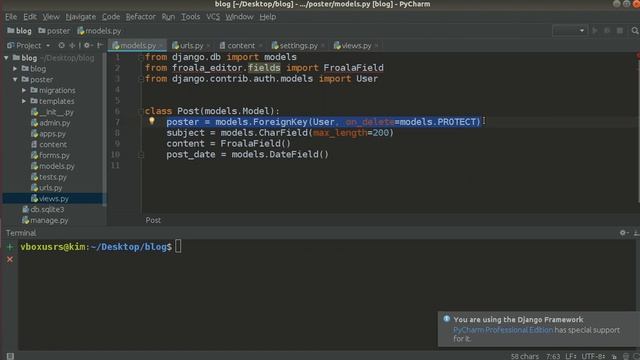640x360 pixels.
Task: Select admin.py in project tree
Action: [x=51, y=122]
